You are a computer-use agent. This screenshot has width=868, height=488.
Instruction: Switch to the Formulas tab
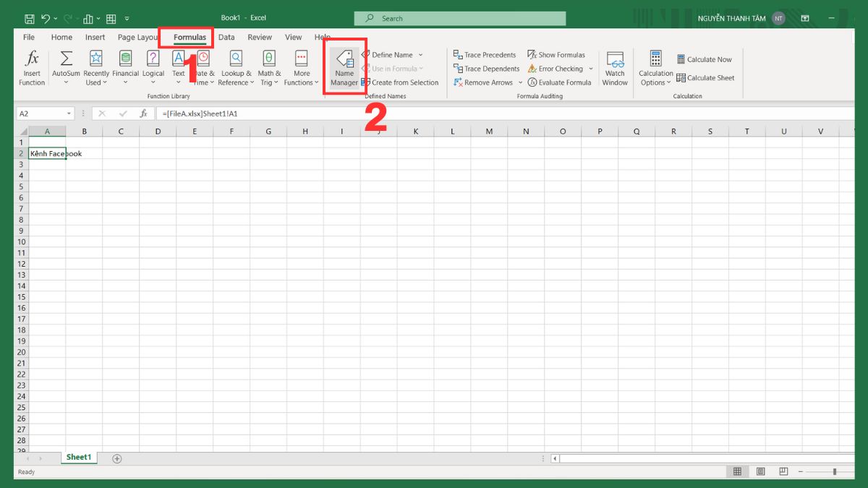pos(190,37)
